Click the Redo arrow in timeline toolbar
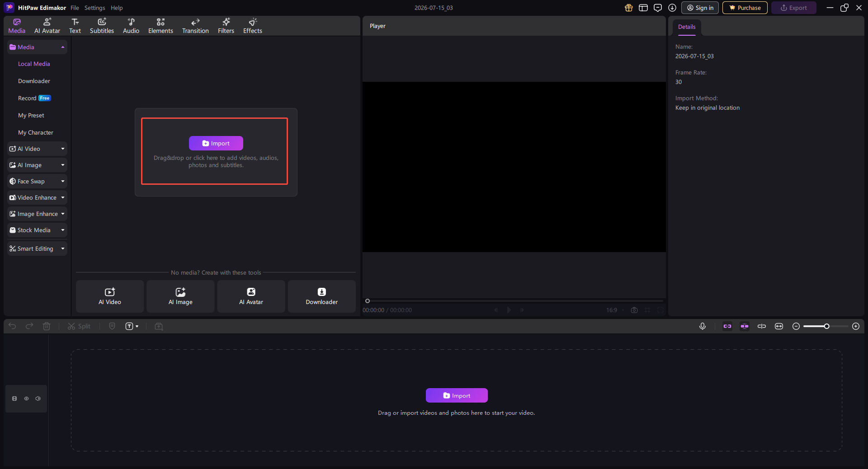Image resolution: width=868 pixels, height=469 pixels. point(29,326)
